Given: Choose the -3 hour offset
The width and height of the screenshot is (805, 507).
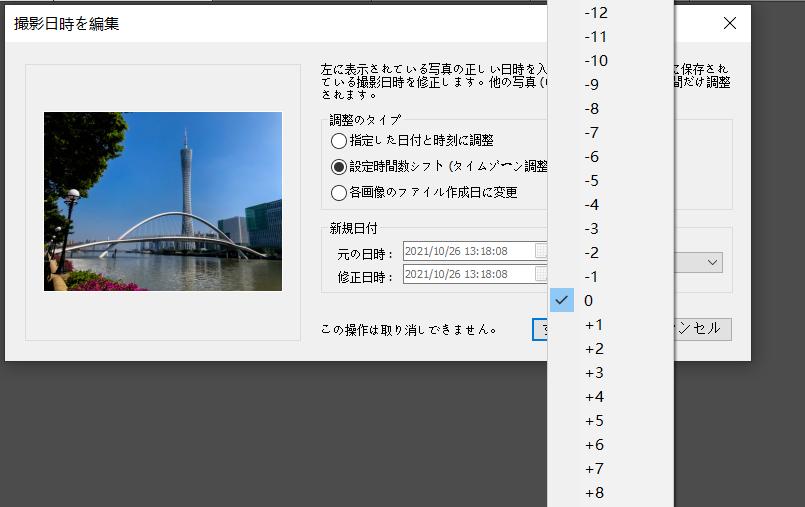Looking at the screenshot, I should pos(592,229).
